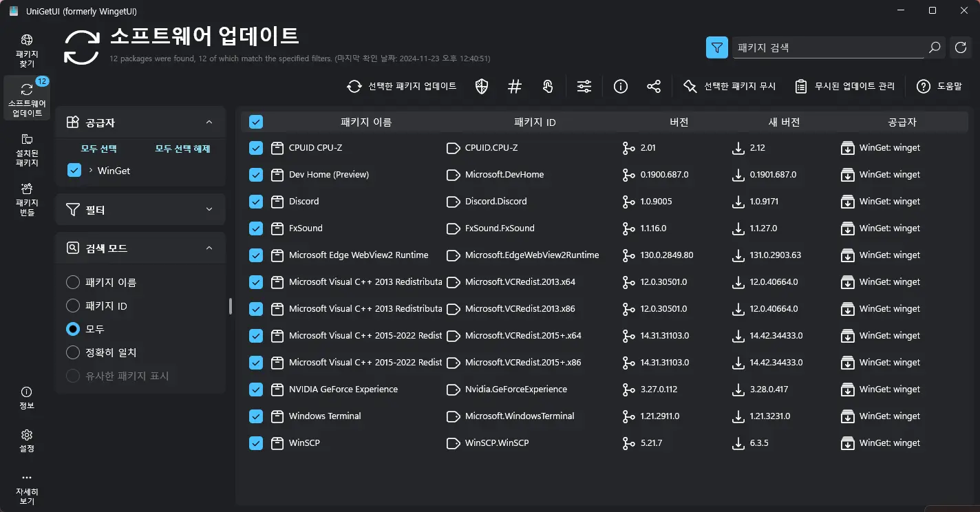Expand the 자세히 보기 sidebar item
The image size is (980, 512).
[x=27, y=488]
